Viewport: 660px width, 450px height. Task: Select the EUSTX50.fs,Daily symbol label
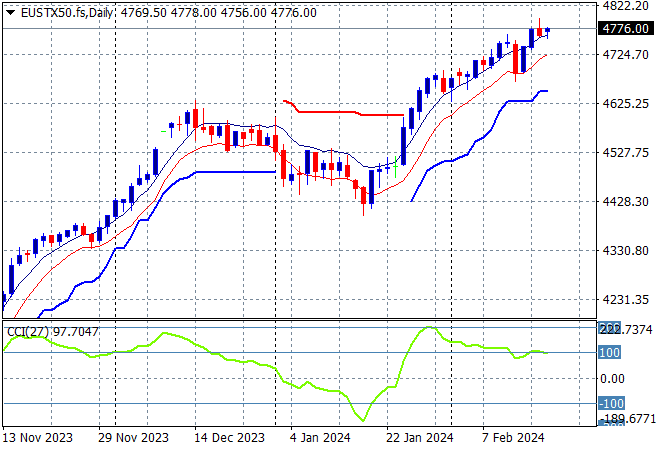tap(67, 13)
